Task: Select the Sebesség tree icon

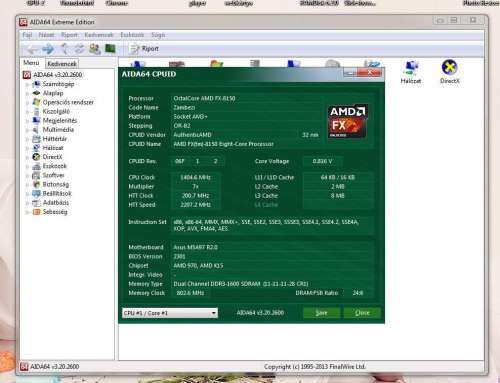Action: (36, 212)
